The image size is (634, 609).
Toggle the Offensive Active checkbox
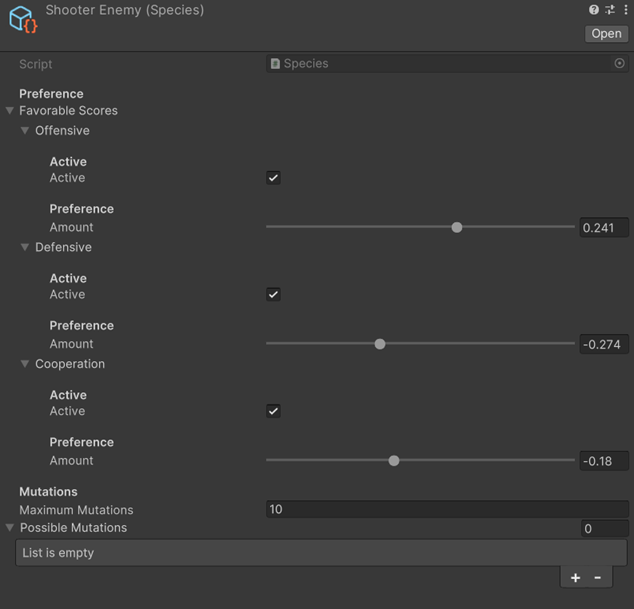[273, 178]
